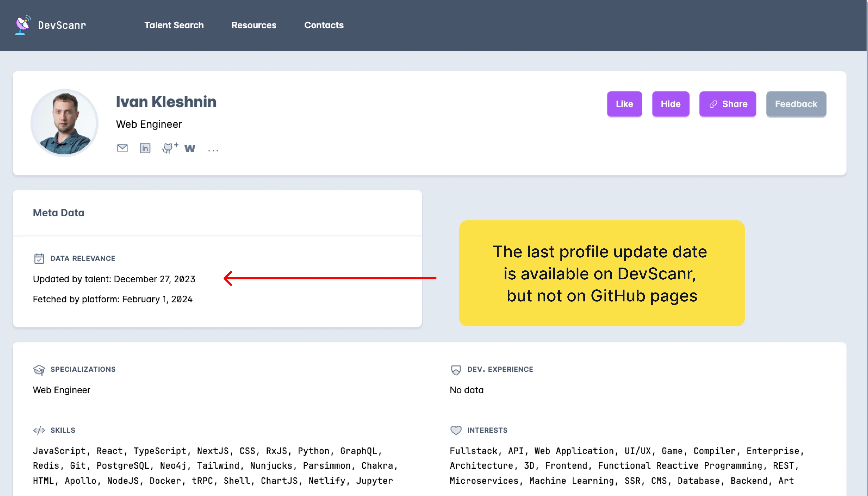Click the W website icon
This screenshot has width=868, height=496.
(190, 148)
